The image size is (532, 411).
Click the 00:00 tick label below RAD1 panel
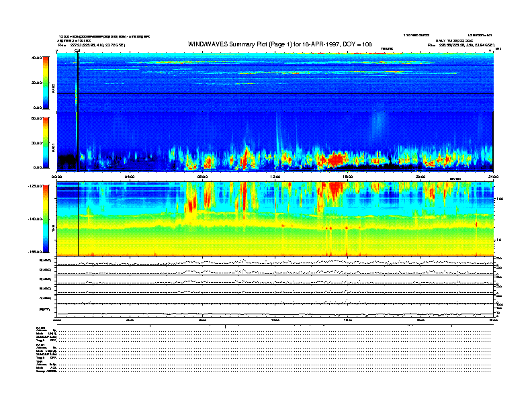click(x=58, y=177)
